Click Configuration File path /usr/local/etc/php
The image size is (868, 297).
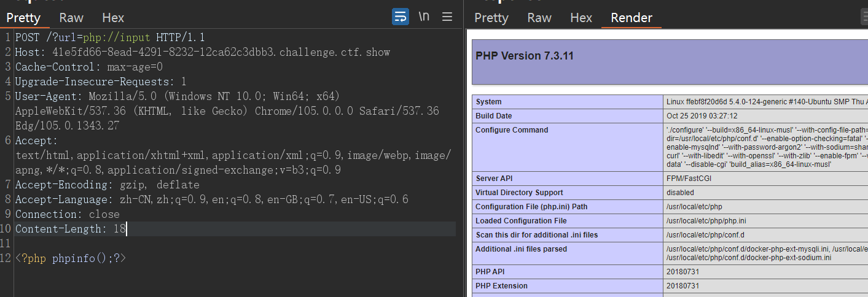click(694, 207)
